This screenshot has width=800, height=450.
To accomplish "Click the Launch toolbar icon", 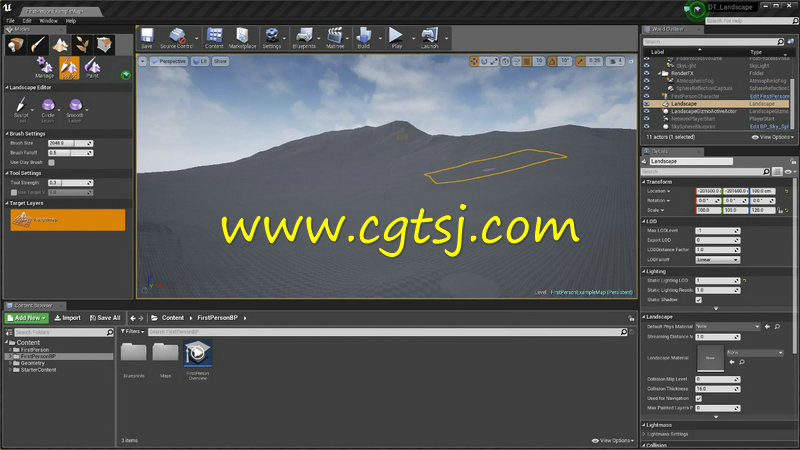I will coord(430,38).
